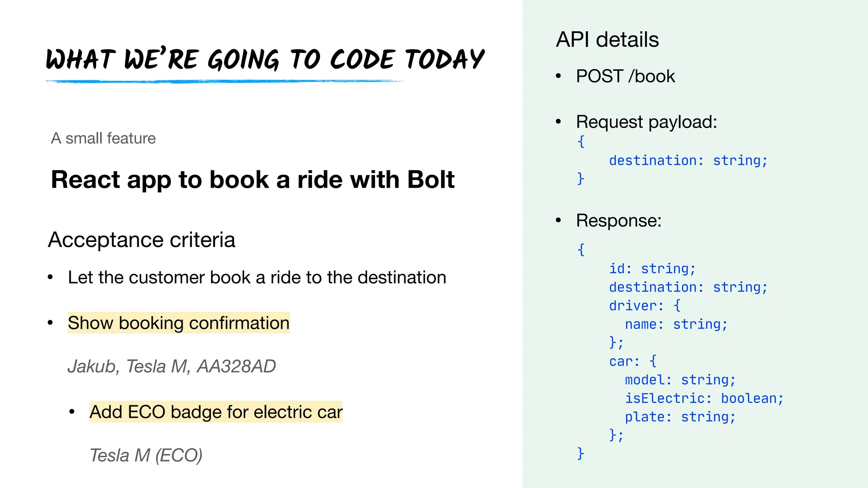Click 'name: string;' code line

click(676, 324)
